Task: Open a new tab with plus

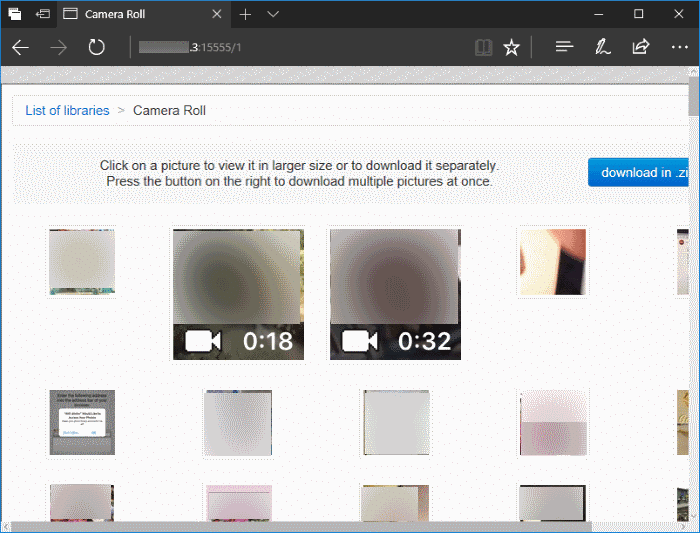Action: point(245,14)
